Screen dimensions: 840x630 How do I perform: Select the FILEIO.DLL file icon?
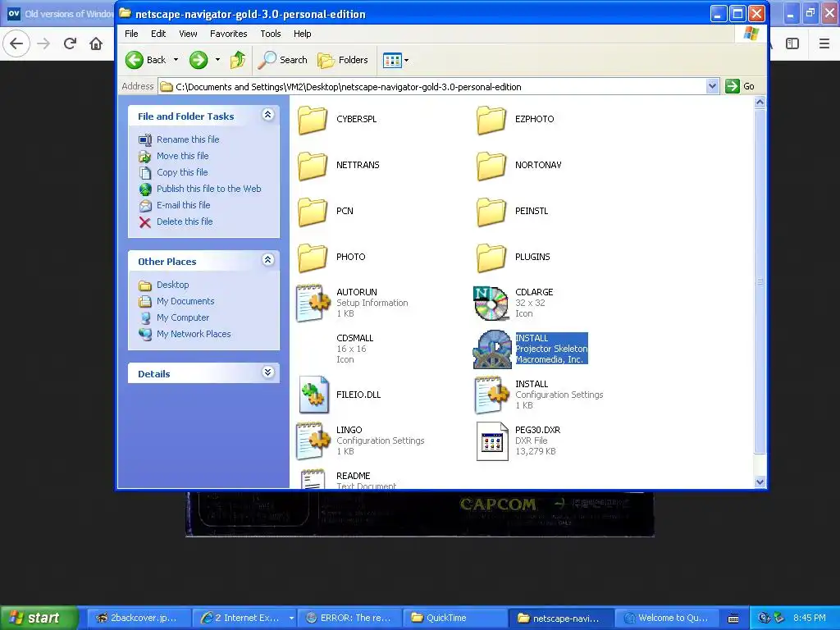pos(313,395)
